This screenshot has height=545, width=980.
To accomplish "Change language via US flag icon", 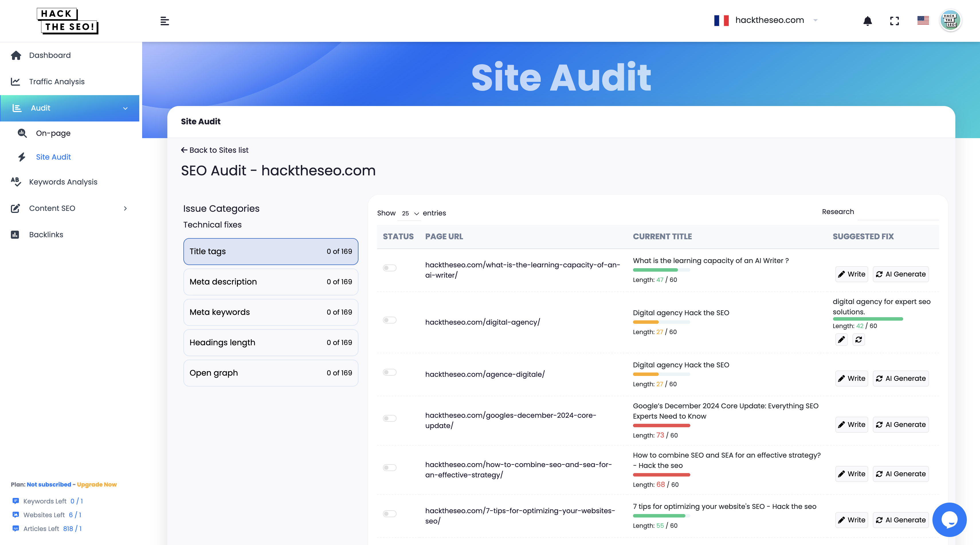I will [923, 20].
